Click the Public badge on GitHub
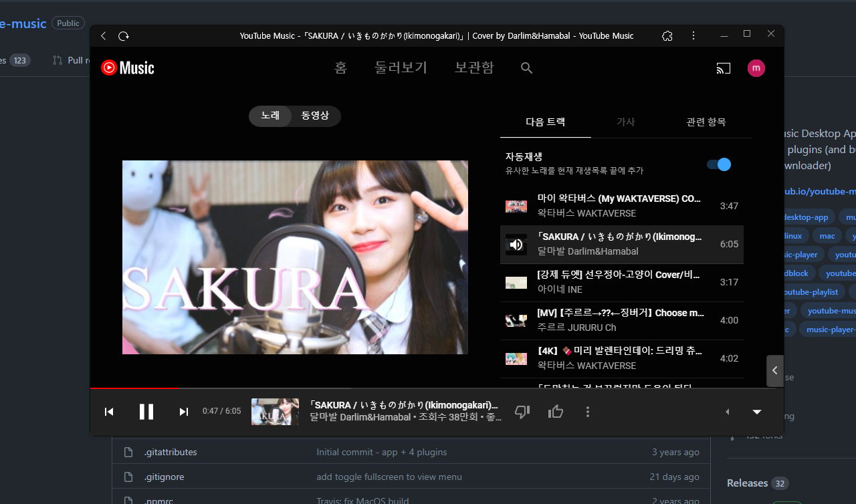 tap(68, 23)
